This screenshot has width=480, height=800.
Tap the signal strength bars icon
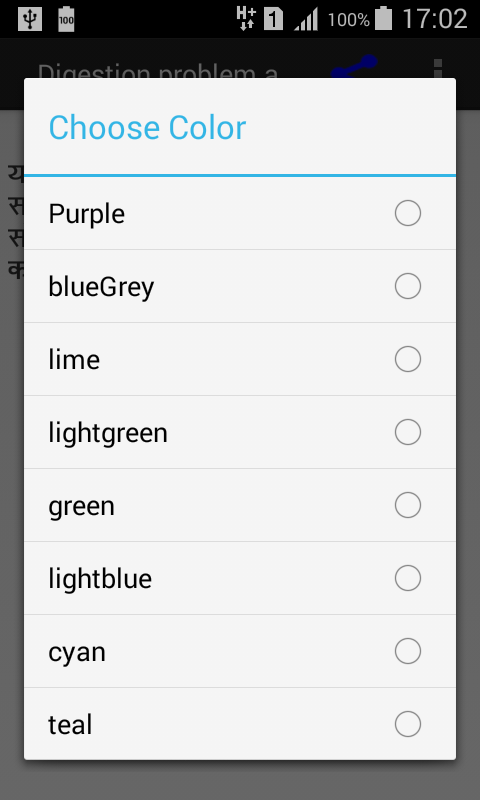(x=306, y=19)
